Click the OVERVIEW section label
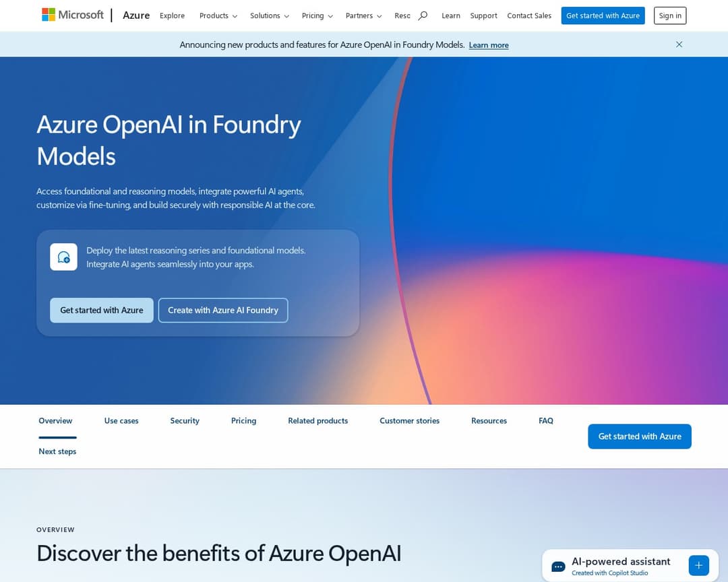This screenshot has width=728, height=582. pos(55,529)
